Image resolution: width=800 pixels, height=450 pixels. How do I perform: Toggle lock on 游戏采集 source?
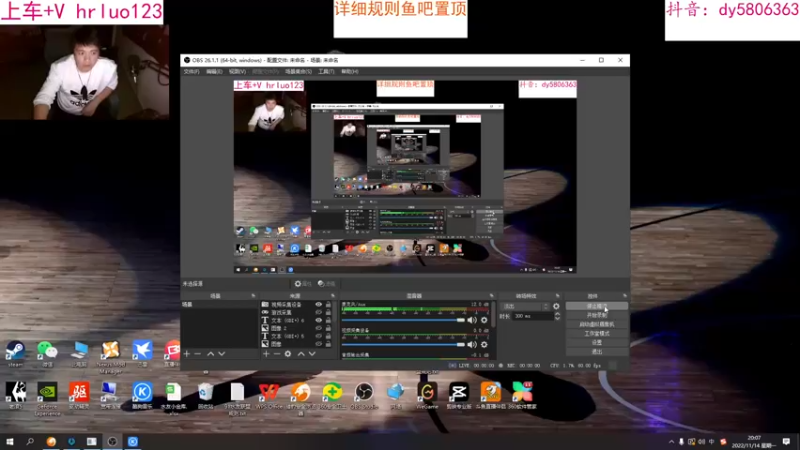pyautogui.click(x=328, y=312)
